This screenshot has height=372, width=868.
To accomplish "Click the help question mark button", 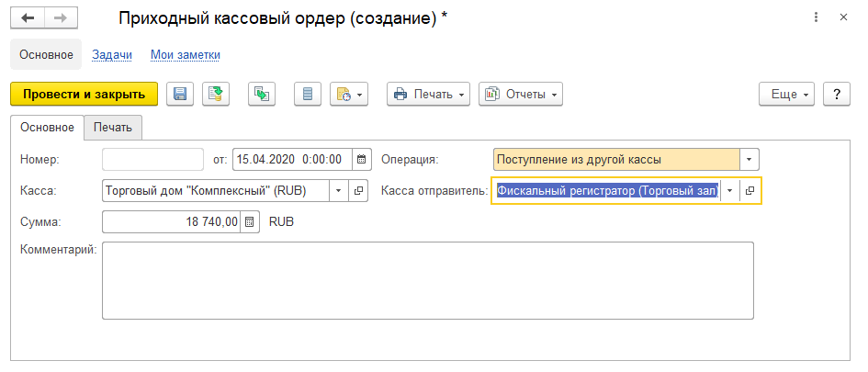I will tap(836, 94).
